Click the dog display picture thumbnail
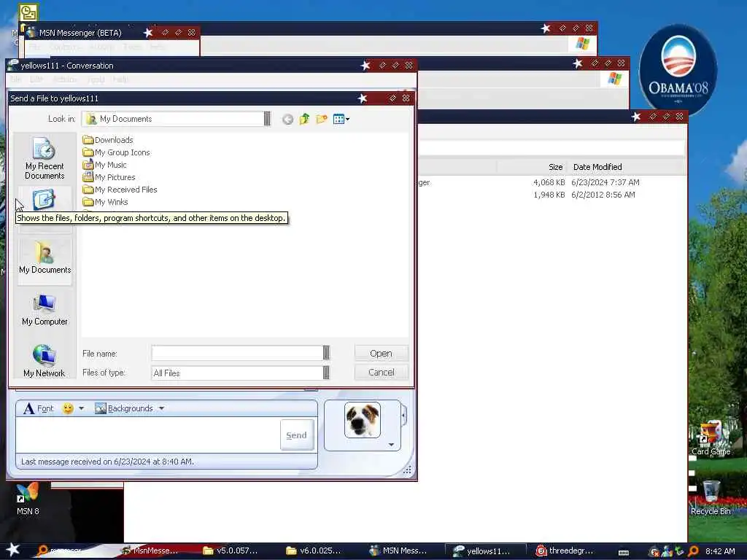 coord(363,420)
